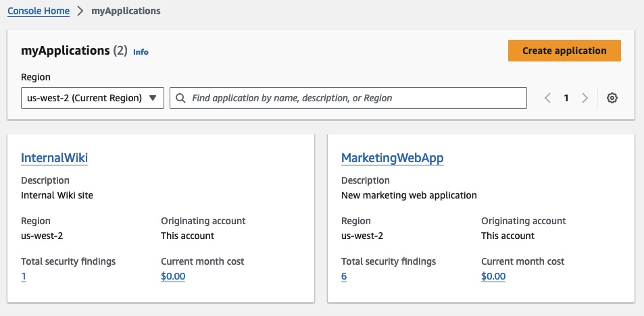Click 'New marketing web application' description

tap(409, 195)
